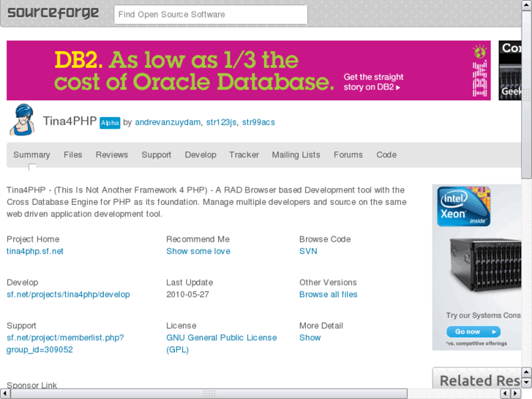Go to the Mailing Lists tab
The height and width of the screenshot is (399, 532).
pos(296,155)
